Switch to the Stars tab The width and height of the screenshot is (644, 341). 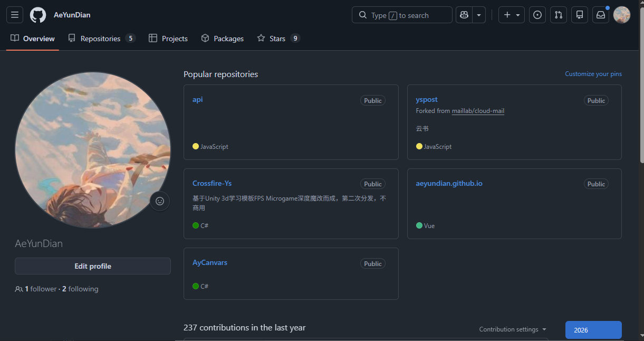pos(278,39)
